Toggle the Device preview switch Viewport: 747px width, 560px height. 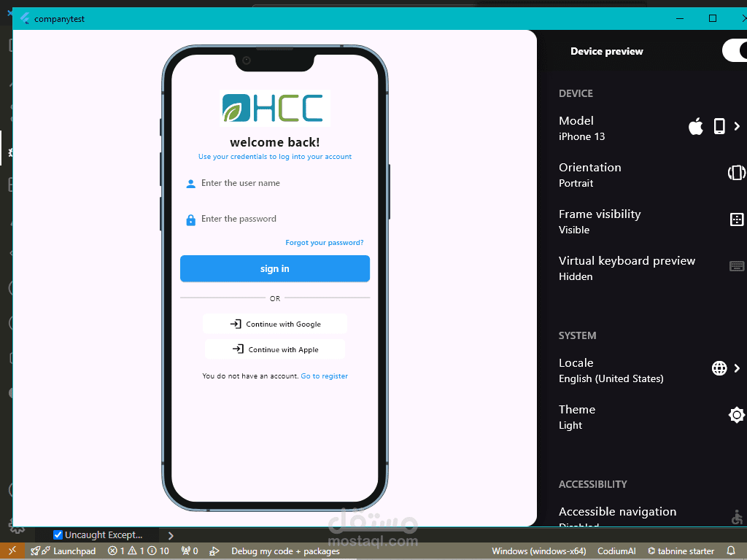pyautogui.click(x=735, y=50)
